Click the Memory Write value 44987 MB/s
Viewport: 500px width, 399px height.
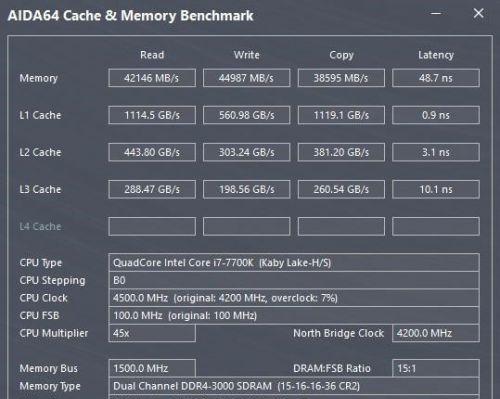point(247,78)
